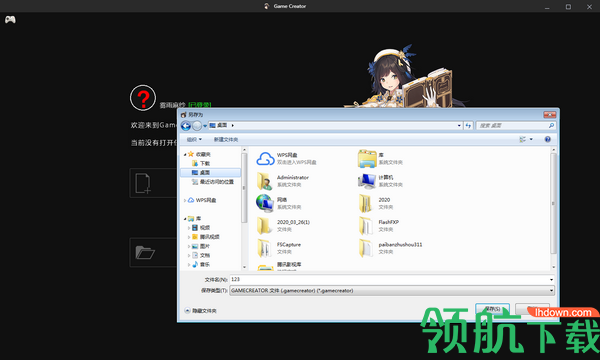
Task: Click the 桌面 address bar breadcrumb
Action: [222, 125]
